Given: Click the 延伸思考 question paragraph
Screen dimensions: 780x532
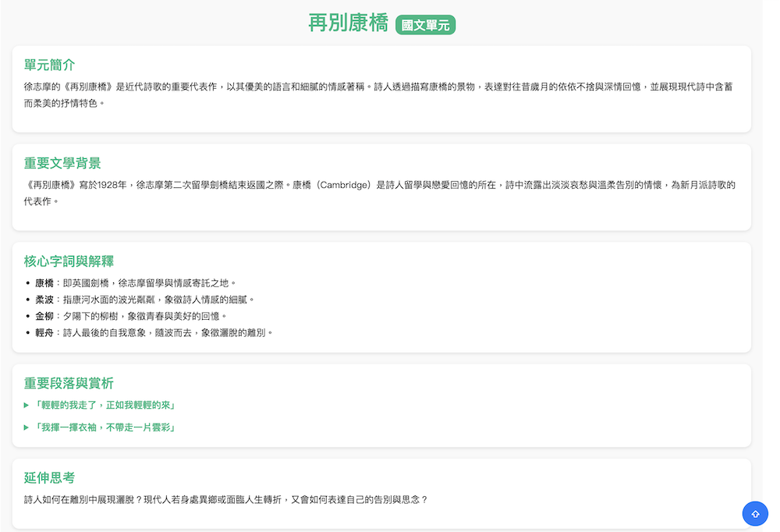Looking at the screenshot, I should tap(226, 499).
